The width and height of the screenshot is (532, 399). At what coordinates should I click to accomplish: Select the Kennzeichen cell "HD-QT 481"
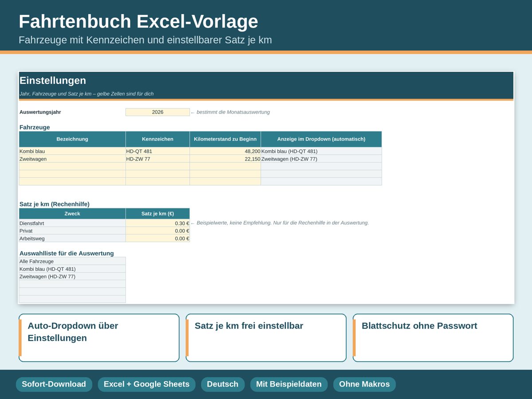[x=157, y=151]
